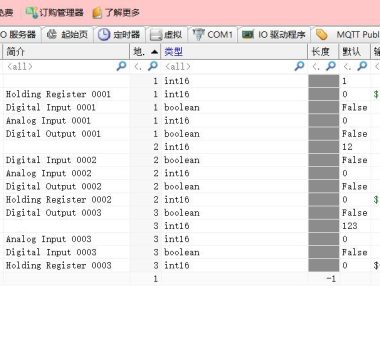Switch to the 定时器 tab
The width and height of the screenshot is (380, 360).
[x=119, y=34]
